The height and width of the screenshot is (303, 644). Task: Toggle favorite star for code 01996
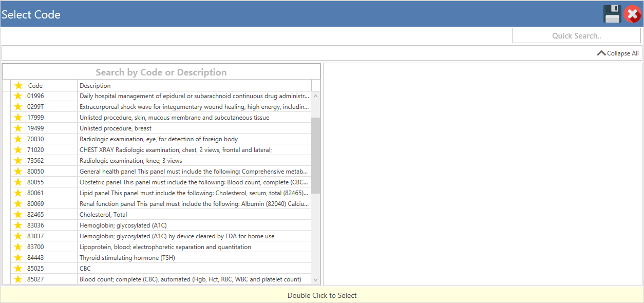(18, 96)
